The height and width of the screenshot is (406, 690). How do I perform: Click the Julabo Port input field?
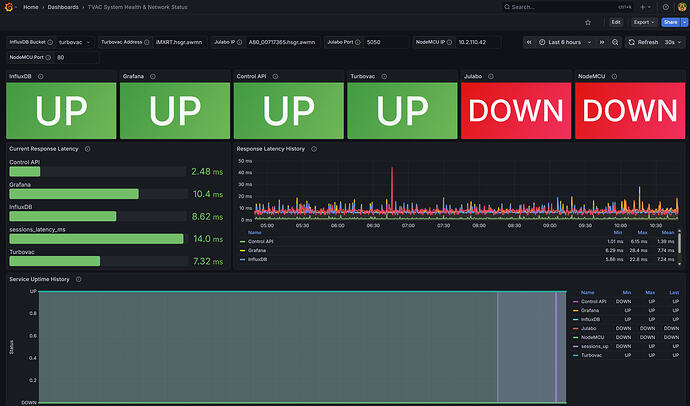click(x=385, y=43)
